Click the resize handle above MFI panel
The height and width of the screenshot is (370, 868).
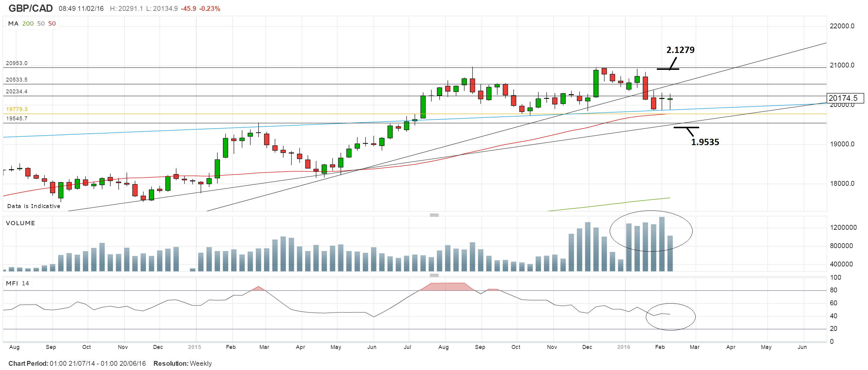(434, 275)
